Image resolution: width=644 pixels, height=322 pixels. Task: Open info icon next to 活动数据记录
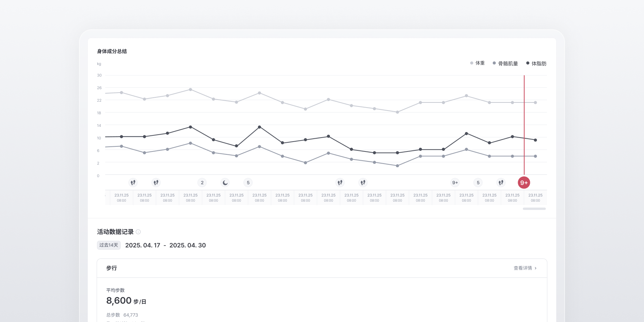click(x=138, y=232)
